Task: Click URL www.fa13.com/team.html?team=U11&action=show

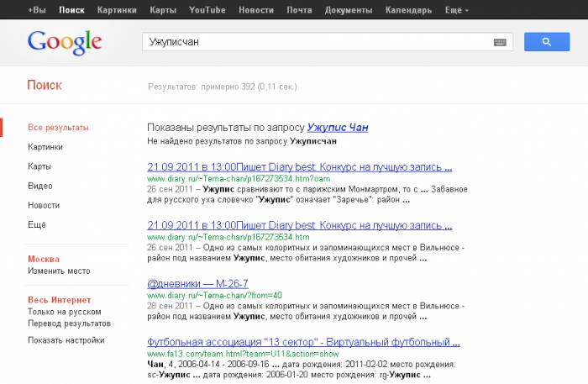Action: click(243, 354)
